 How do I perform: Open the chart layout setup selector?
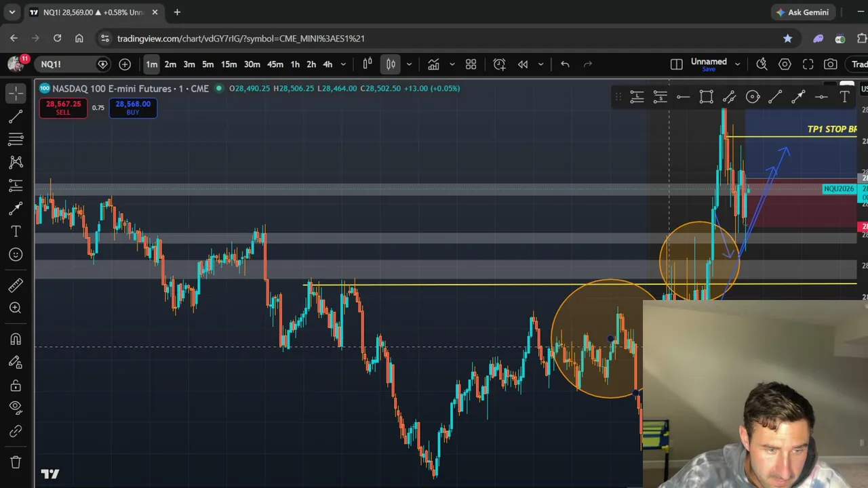677,64
